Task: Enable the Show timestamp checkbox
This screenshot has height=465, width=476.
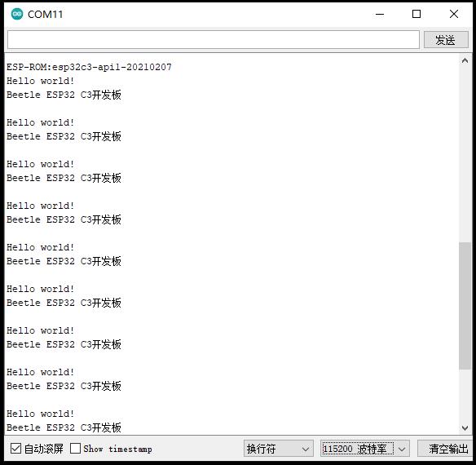Action: [x=75, y=449]
